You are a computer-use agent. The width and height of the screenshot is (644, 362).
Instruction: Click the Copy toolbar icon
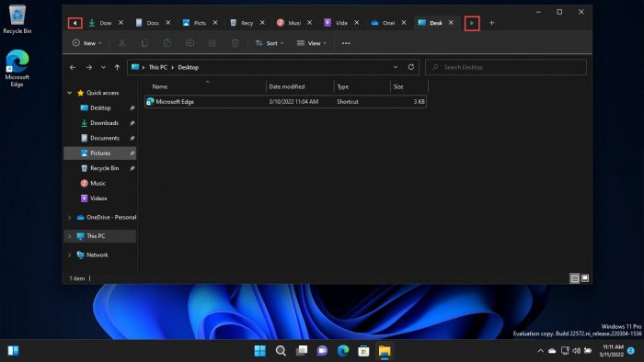point(144,43)
